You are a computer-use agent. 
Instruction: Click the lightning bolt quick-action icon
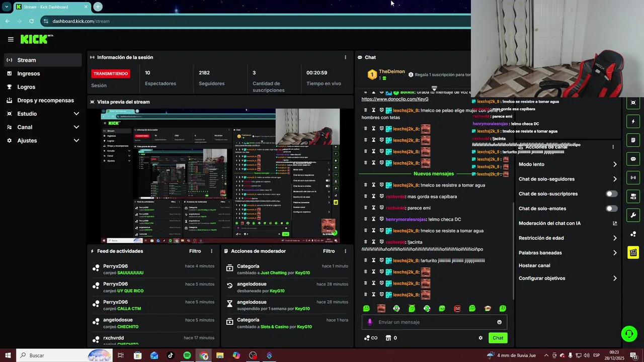tap(633, 121)
